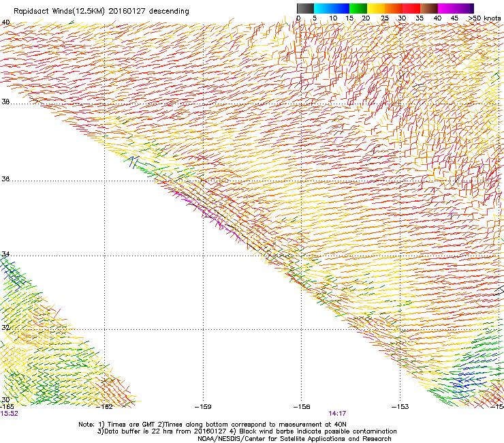Click the longitude label -153

coord(400,407)
